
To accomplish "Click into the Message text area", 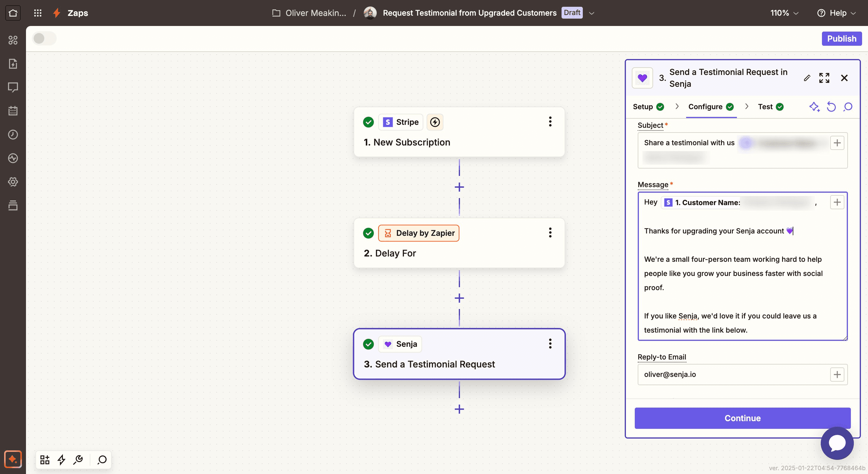I will (x=743, y=266).
